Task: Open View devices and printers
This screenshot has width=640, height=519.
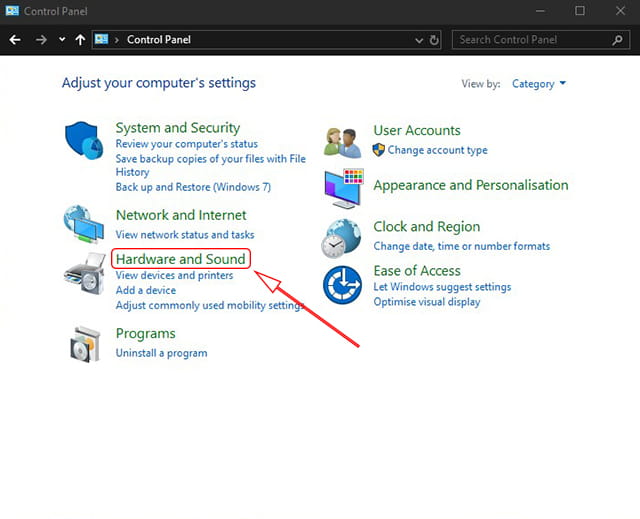Action: [174, 275]
